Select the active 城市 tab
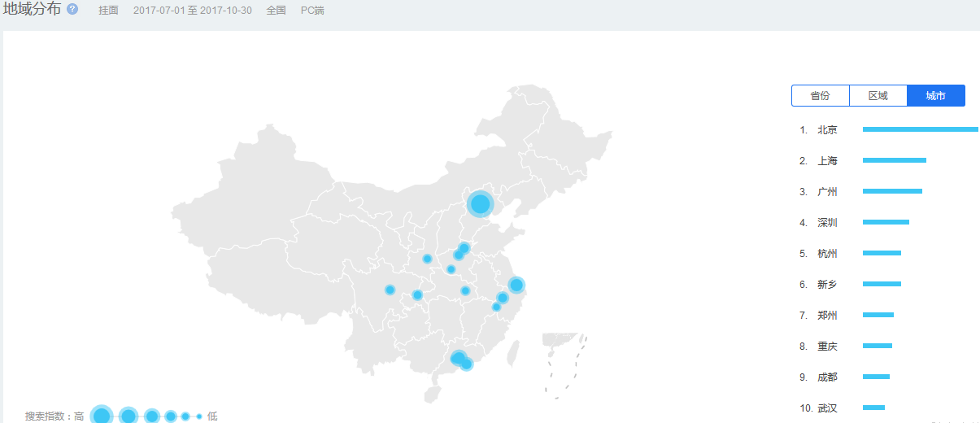Image resolution: width=980 pixels, height=423 pixels. (x=935, y=96)
